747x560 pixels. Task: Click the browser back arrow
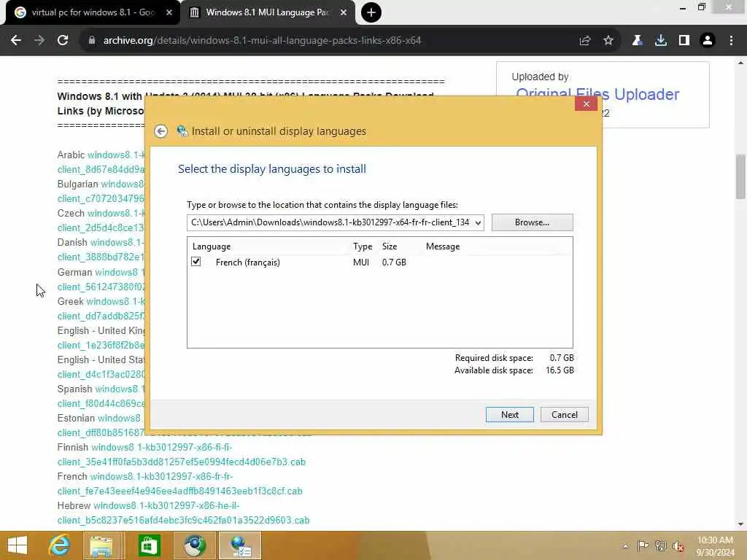coord(16,41)
